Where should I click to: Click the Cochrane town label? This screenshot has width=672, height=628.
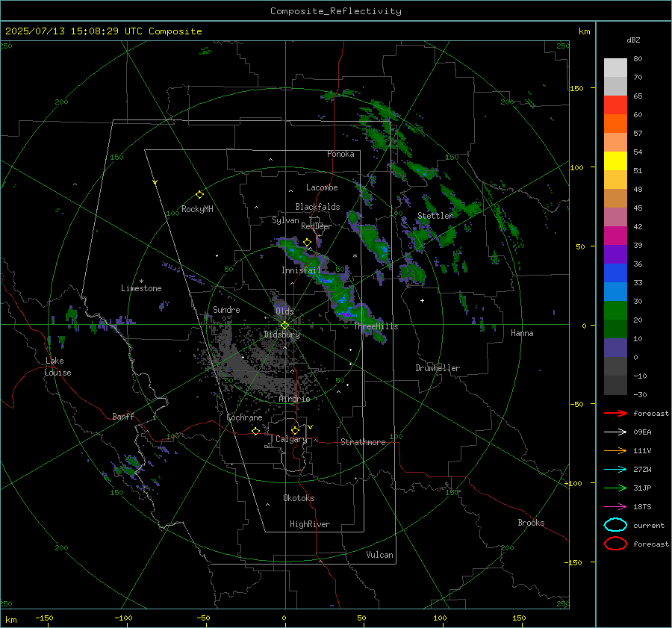point(244,417)
